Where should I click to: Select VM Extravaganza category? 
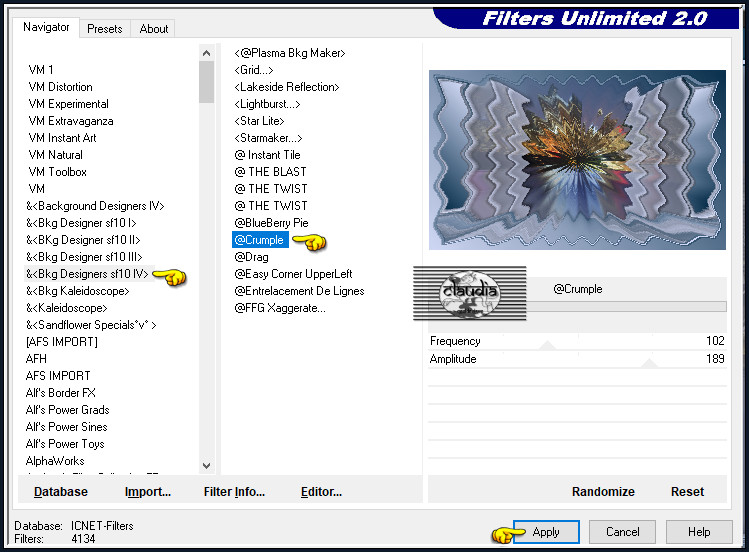[71, 121]
